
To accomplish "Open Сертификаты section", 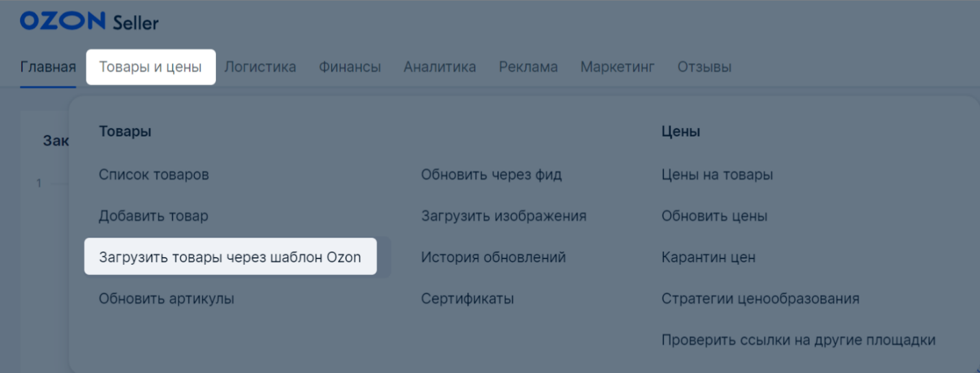I will click(468, 299).
